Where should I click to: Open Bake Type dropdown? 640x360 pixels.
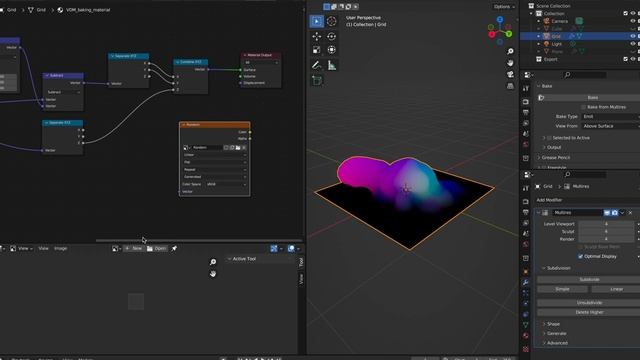click(x=611, y=116)
